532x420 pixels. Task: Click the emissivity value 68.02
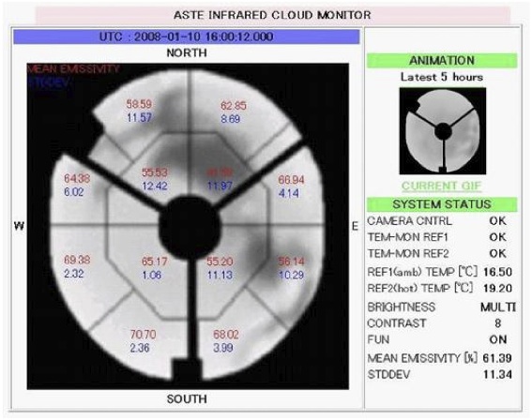226,335
